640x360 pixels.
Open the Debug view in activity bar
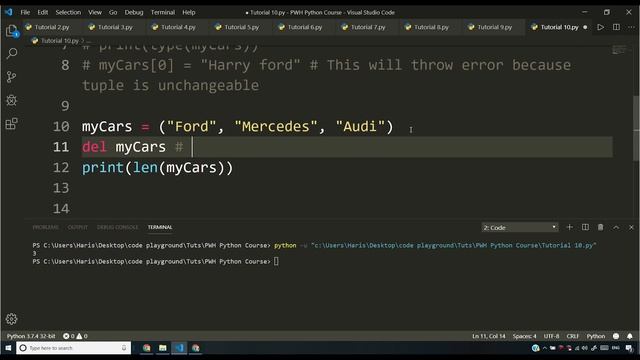click(x=11, y=100)
